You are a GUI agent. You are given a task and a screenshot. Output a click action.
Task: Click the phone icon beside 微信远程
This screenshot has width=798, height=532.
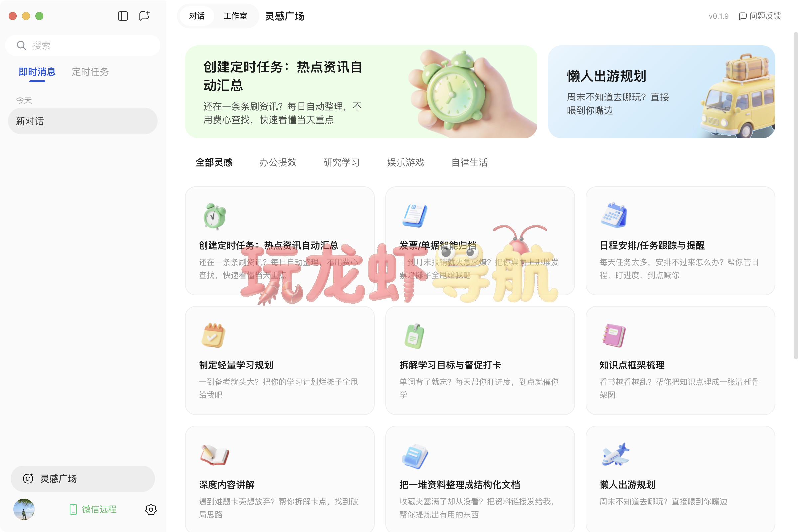tap(73, 509)
